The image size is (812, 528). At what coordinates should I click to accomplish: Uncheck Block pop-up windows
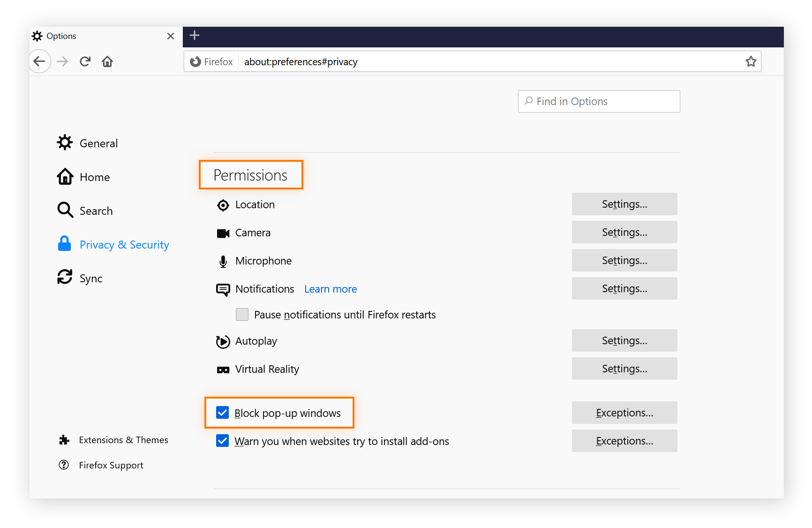223,413
